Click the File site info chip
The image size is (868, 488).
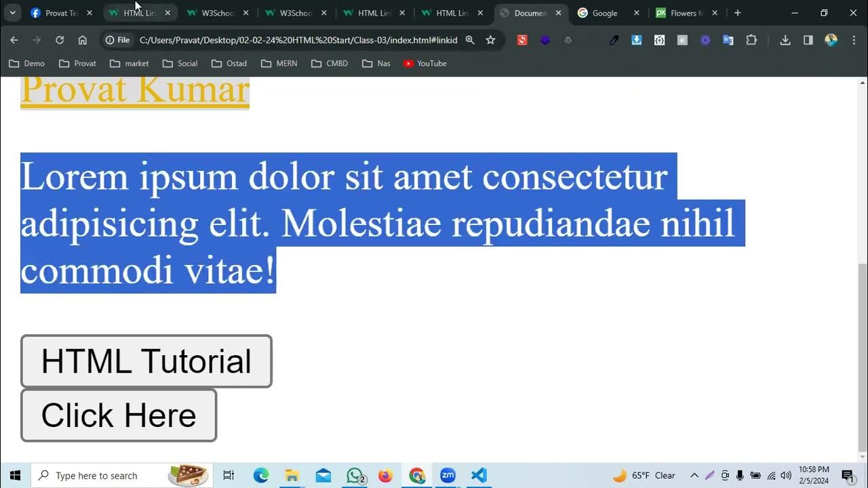[x=117, y=40]
